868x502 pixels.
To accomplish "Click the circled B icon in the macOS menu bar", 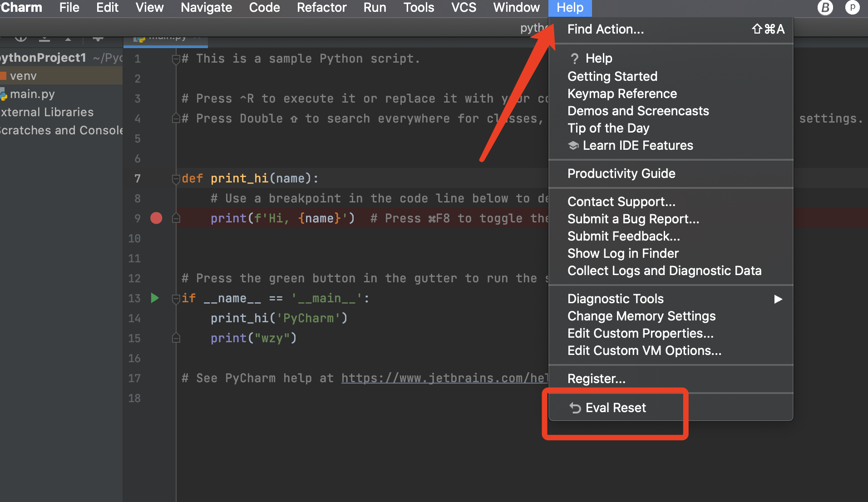I will 825,8.
